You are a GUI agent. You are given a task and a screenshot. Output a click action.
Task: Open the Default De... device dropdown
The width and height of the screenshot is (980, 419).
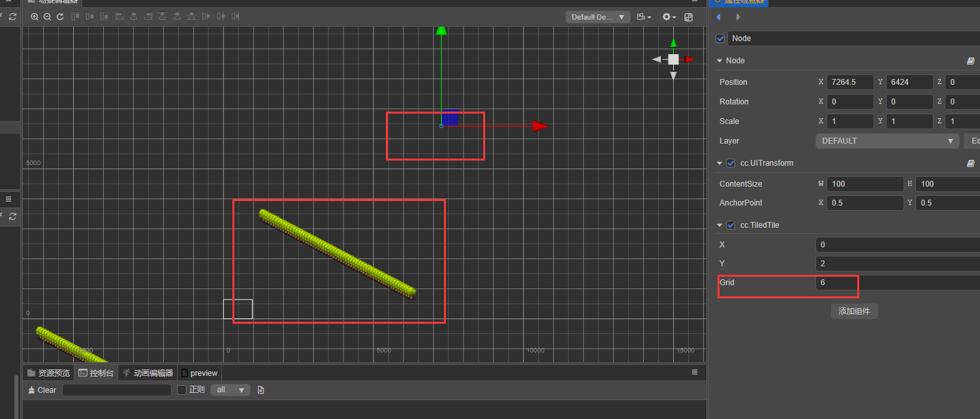coord(598,17)
